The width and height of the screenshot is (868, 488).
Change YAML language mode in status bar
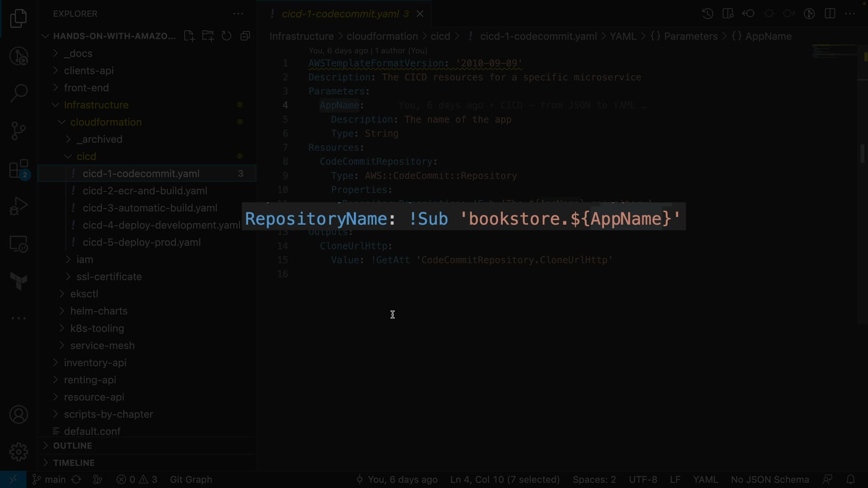[705, 479]
